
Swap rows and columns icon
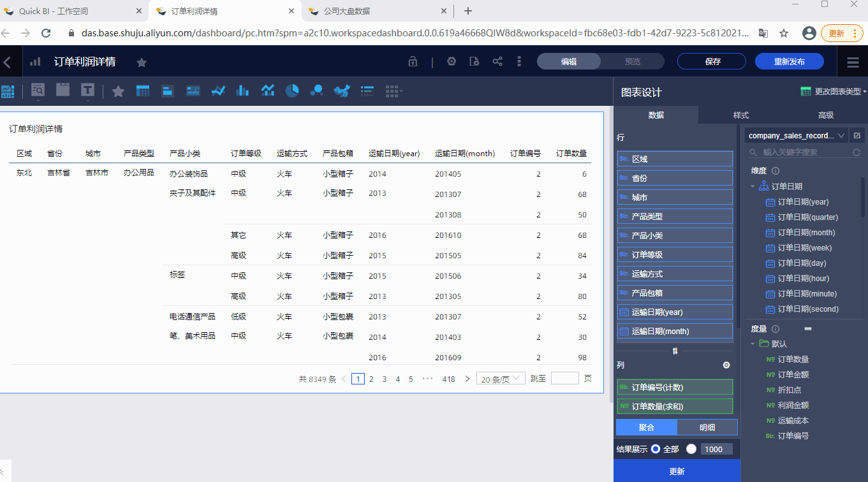[675, 351]
